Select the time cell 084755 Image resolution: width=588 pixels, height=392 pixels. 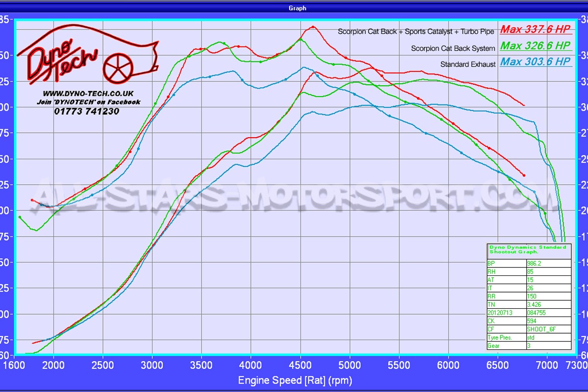click(x=548, y=313)
